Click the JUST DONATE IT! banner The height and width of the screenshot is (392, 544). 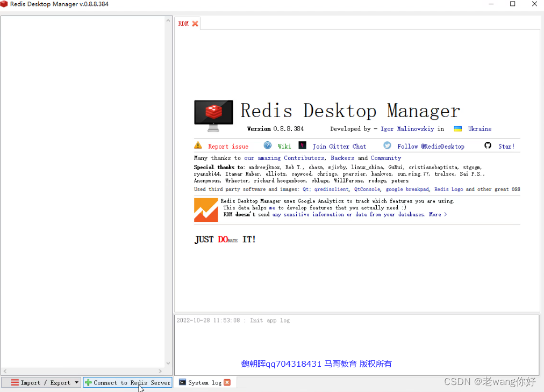click(225, 239)
